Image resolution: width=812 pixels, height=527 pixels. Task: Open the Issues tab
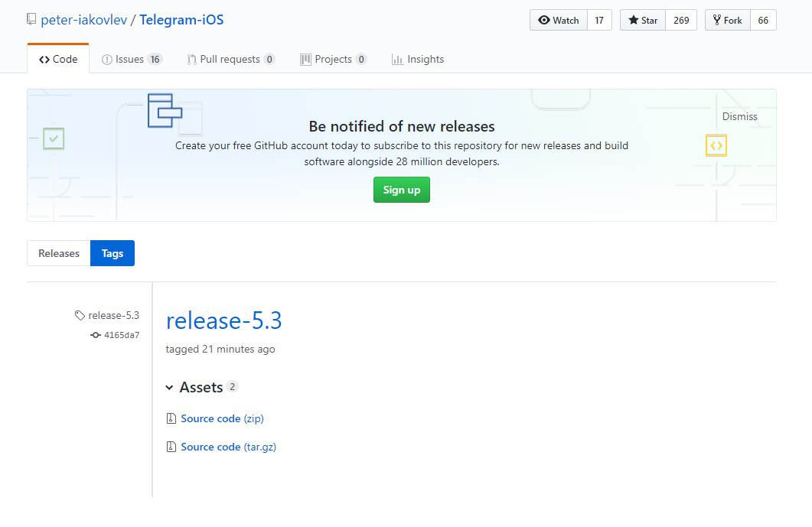[132, 59]
